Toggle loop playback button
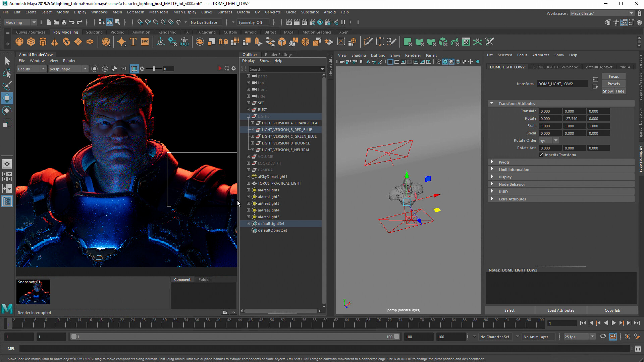This screenshot has height=362, width=644. (603, 337)
